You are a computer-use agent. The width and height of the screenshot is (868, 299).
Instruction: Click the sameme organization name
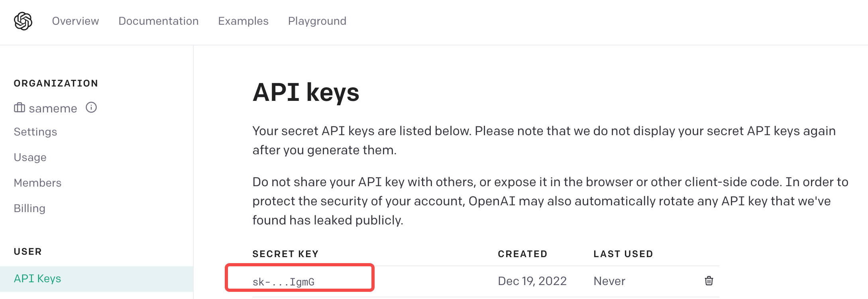pyautogui.click(x=53, y=108)
